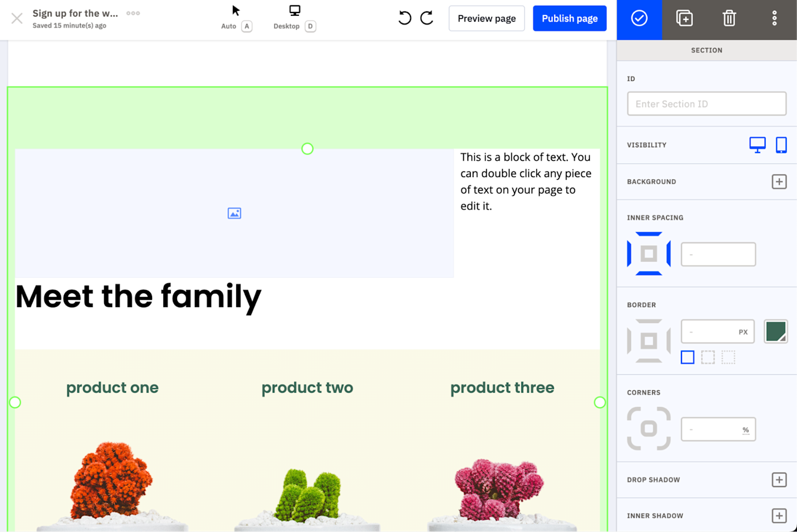Click the orange cactus product image
Screen dimensions: 797x532
tap(112, 485)
